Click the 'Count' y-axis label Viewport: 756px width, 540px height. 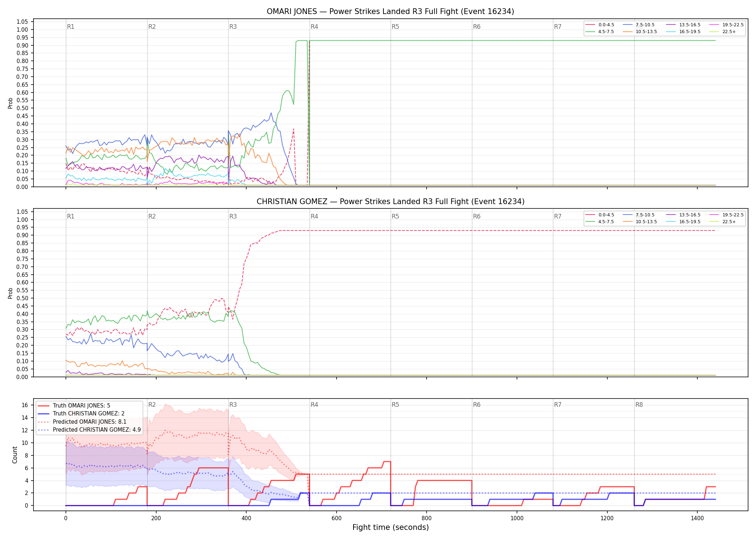click(15, 455)
